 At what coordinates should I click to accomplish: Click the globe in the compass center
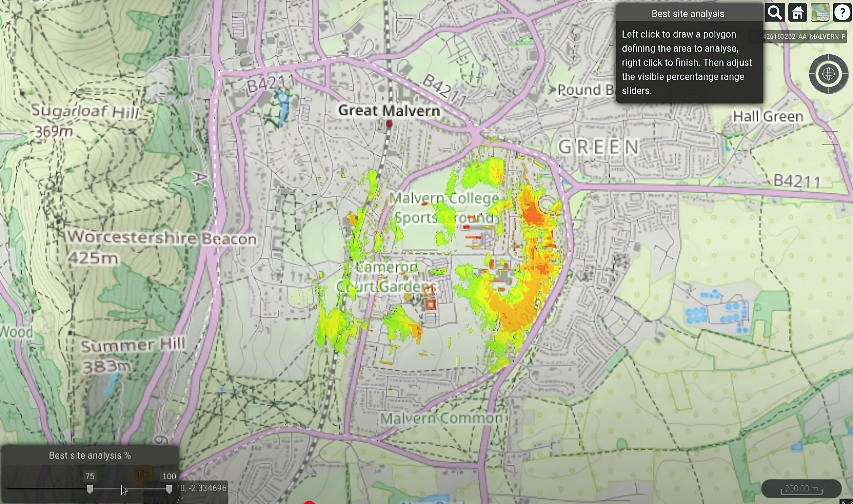pyautogui.click(x=829, y=74)
